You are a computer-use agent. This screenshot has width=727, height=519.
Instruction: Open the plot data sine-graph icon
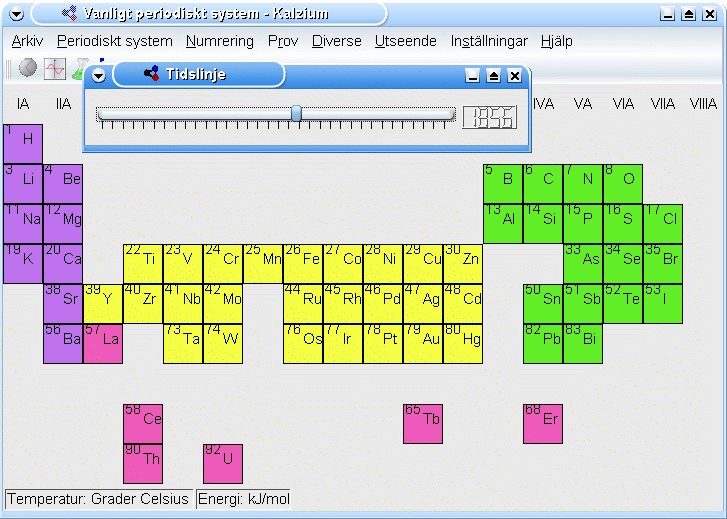[x=55, y=69]
